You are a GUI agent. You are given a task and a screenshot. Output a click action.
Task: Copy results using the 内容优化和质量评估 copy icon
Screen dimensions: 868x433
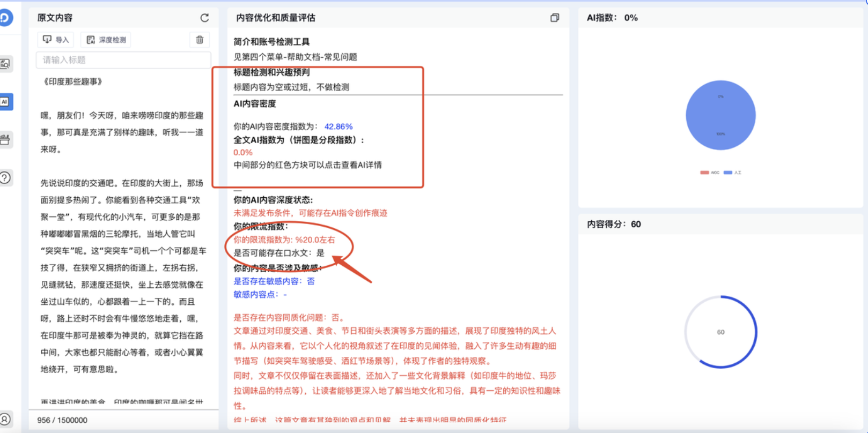[555, 18]
